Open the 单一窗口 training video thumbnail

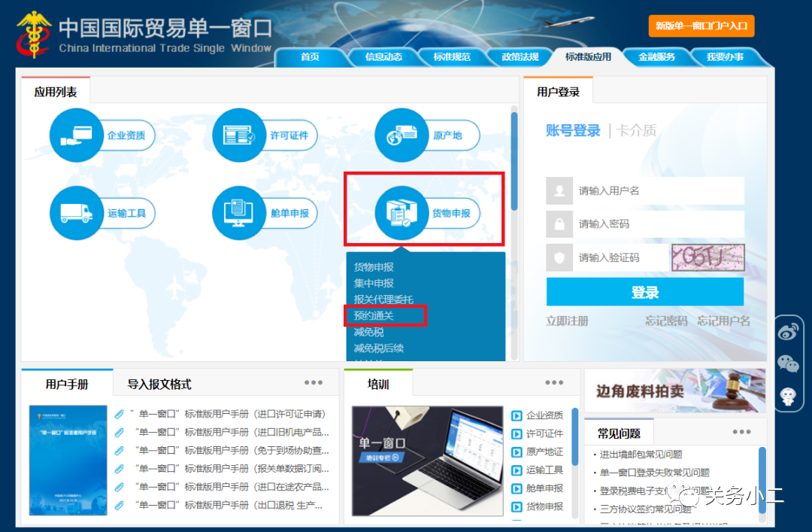pyautogui.click(x=427, y=461)
